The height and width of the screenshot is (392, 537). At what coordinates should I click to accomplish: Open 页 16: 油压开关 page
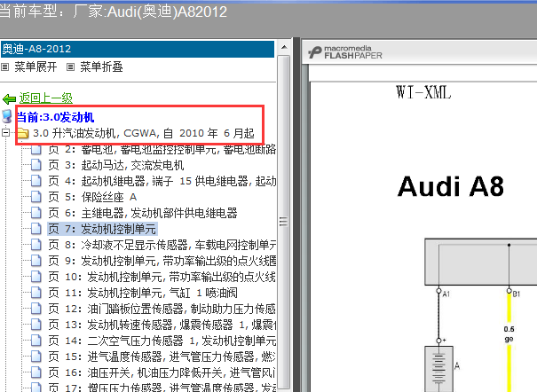click(x=162, y=372)
